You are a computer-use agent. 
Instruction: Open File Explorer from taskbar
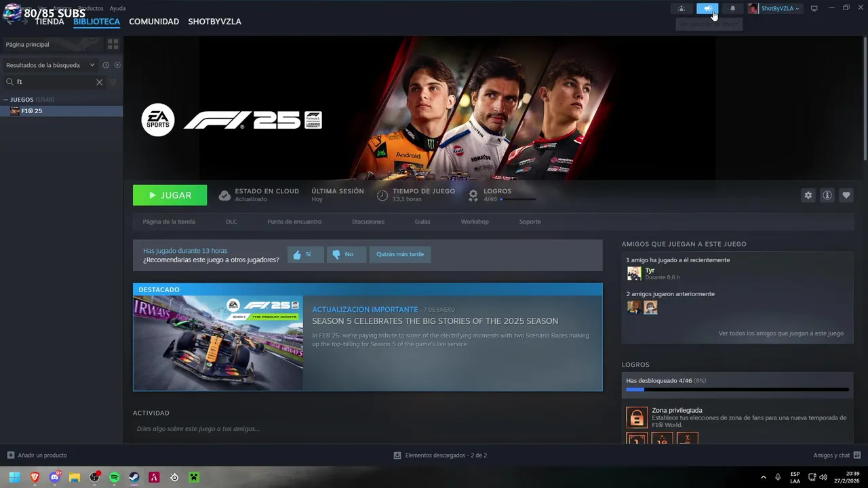coord(75,477)
